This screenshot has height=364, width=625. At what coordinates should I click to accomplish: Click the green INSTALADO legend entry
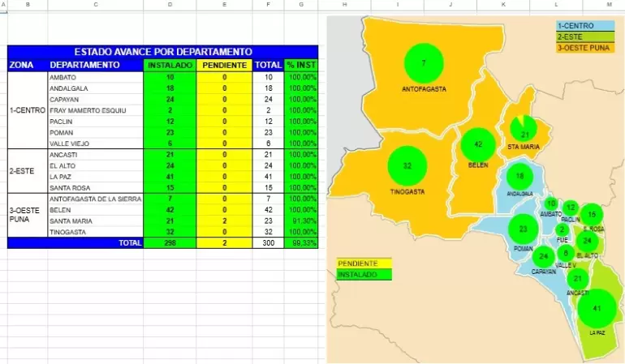[x=364, y=274]
